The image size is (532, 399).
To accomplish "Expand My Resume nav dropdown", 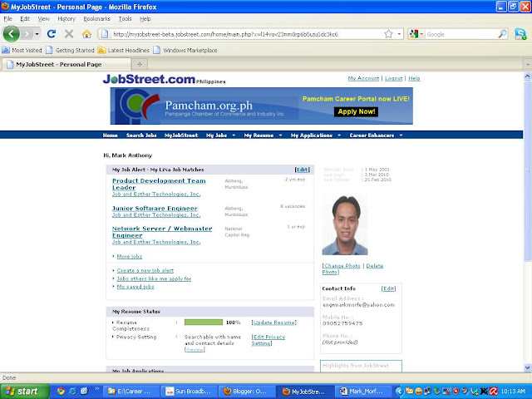I will (280, 135).
